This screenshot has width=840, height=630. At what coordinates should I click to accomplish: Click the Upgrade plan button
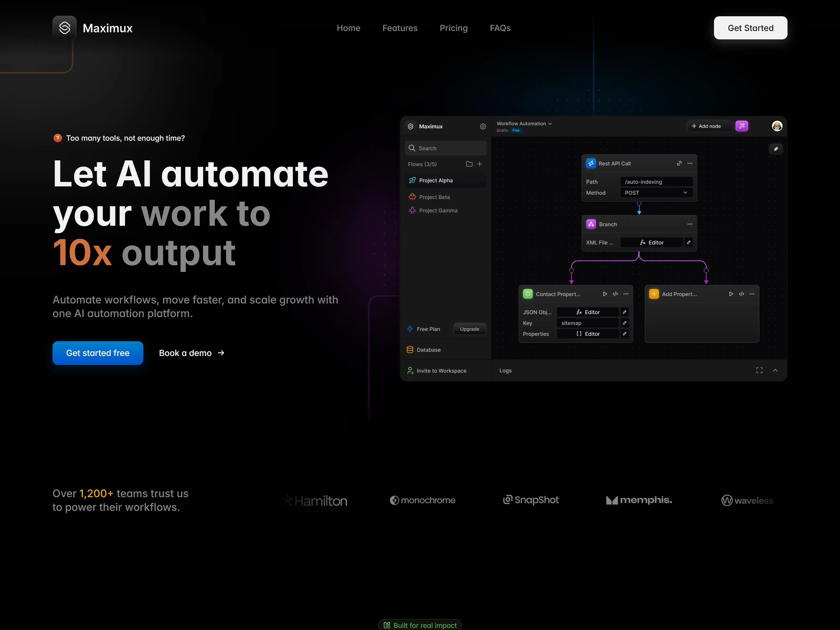pos(469,329)
